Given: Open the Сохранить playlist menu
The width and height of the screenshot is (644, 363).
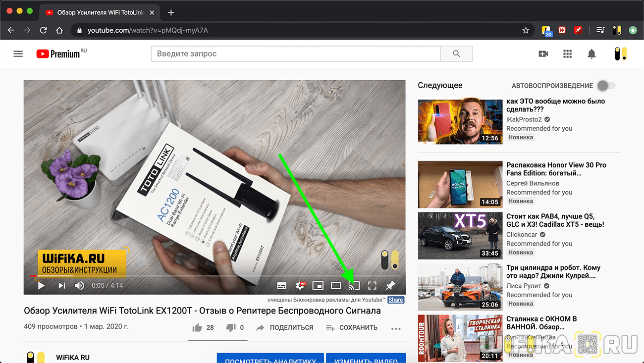Looking at the screenshot, I should 352,328.
